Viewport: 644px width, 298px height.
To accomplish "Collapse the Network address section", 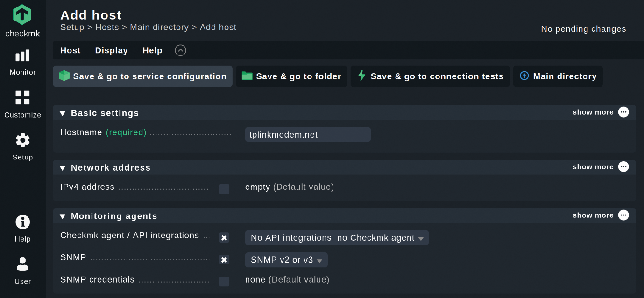I will pyautogui.click(x=63, y=168).
